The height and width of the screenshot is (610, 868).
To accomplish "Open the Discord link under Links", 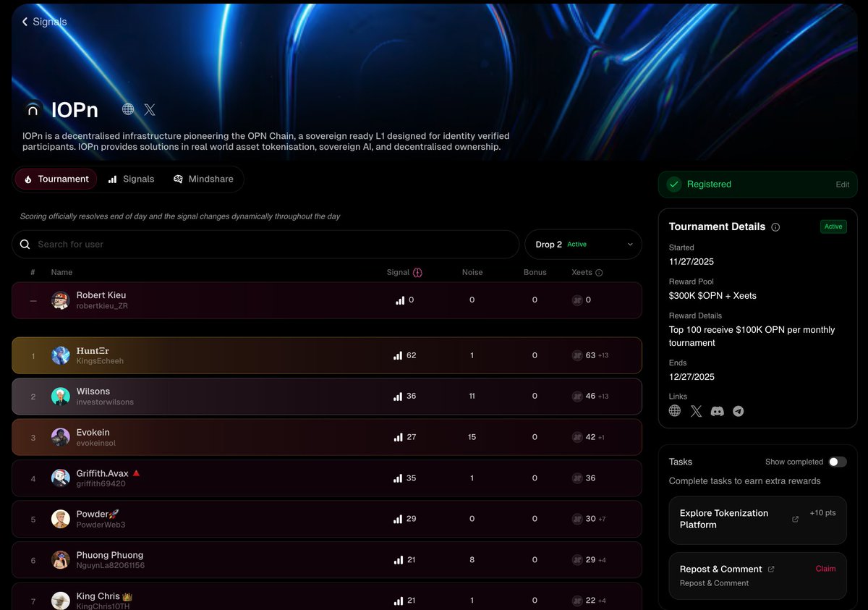I will pos(718,411).
